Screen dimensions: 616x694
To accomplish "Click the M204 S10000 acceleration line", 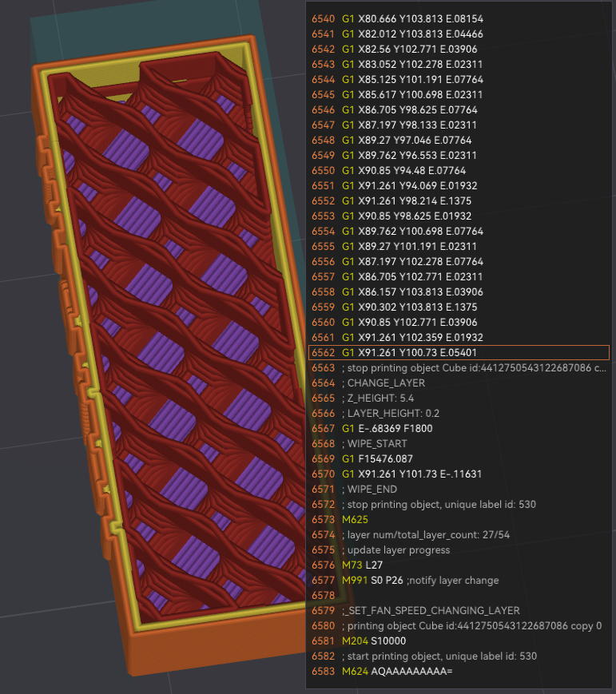I will coord(373,640).
